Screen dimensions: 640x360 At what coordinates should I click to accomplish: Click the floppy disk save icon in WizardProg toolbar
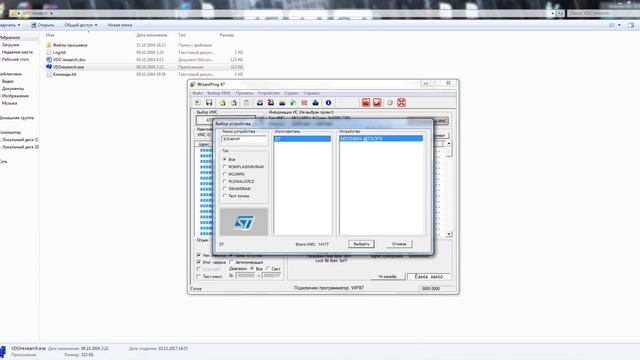point(209,102)
